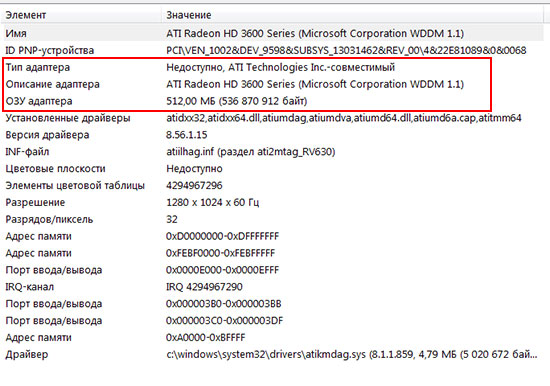Image resolution: width=550 pixels, height=386 pixels.
Task: Select the ОЗУ адаптера row
Action: (x=39, y=101)
